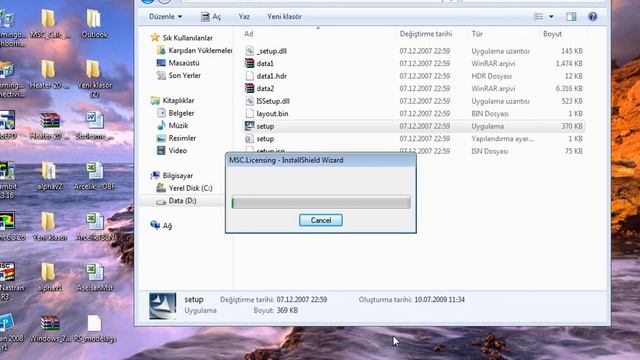Image resolution: width=640 pixels, height=360 pixels.
Task: Click the Aç toolbar button
Action: click(211, 17)
